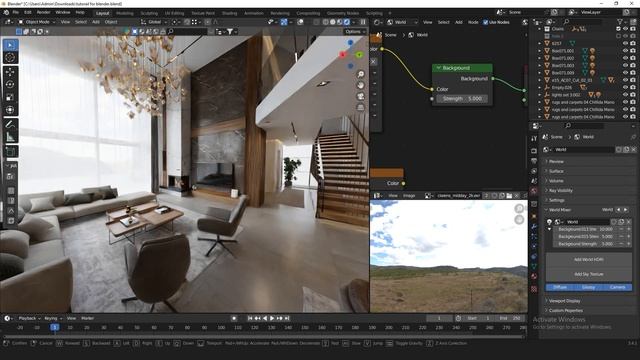640x360 pixels.
Task: Click the viewport pan hand icon
Action: [x=361, y=85]
